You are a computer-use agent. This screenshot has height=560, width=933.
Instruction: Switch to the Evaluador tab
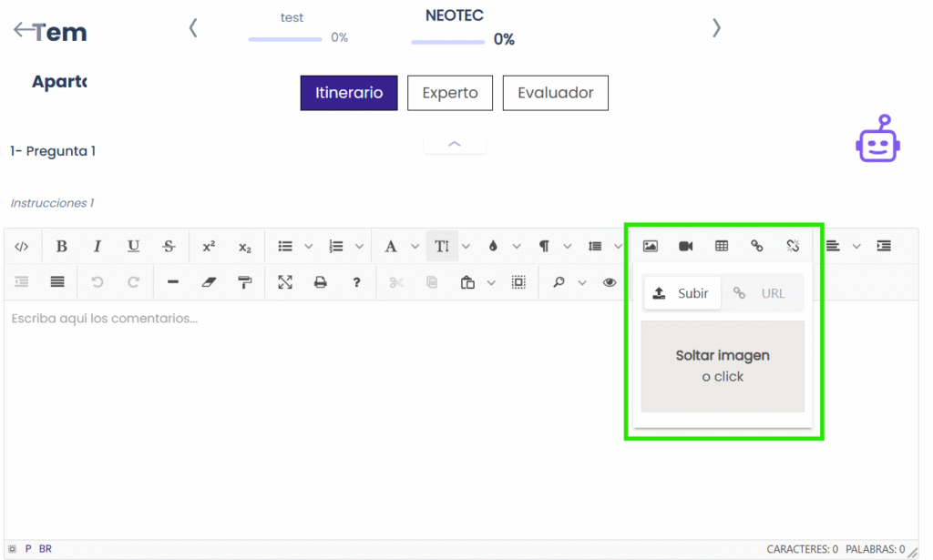(x=555, y=93)
